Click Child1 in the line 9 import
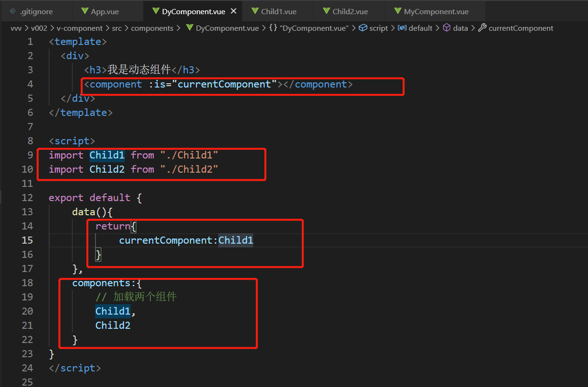The height and width of the screenshot is (387, 588). (107, 155)
